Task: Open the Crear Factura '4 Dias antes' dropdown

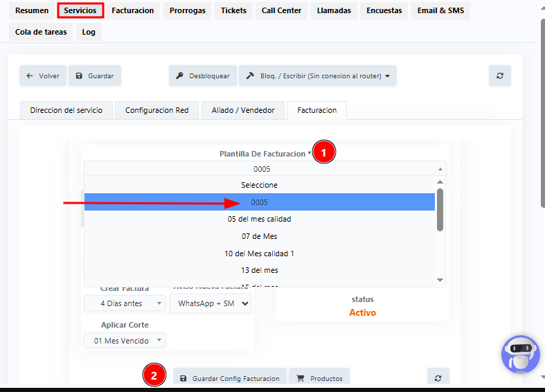Action: (125, 303)
